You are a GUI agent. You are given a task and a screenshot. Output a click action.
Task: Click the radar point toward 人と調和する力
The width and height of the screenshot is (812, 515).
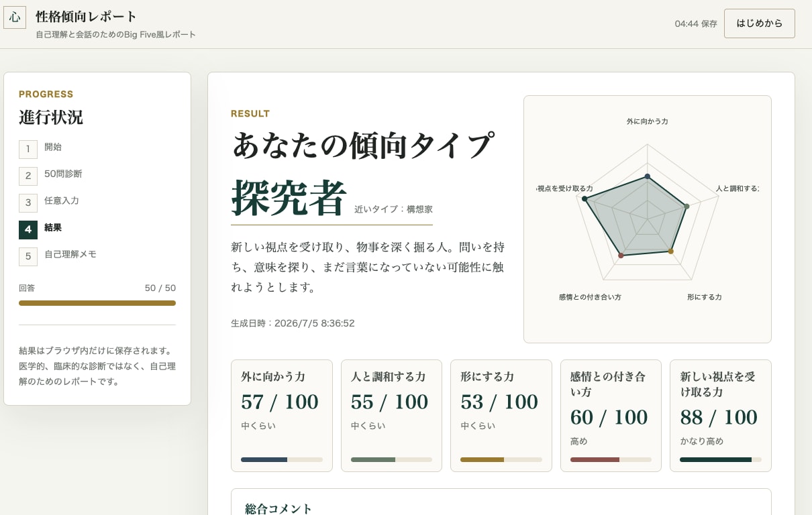tap(686, 207)
